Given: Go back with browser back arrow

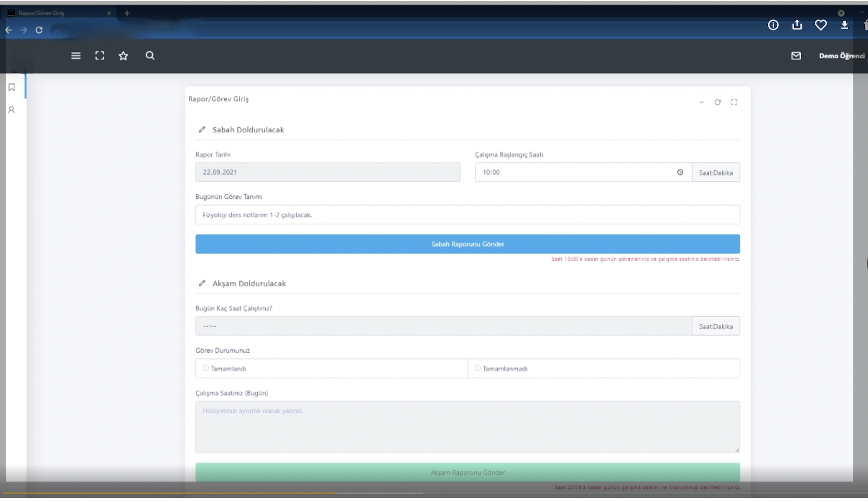Looking at the screenshot, I should click(x=9, y=30).
